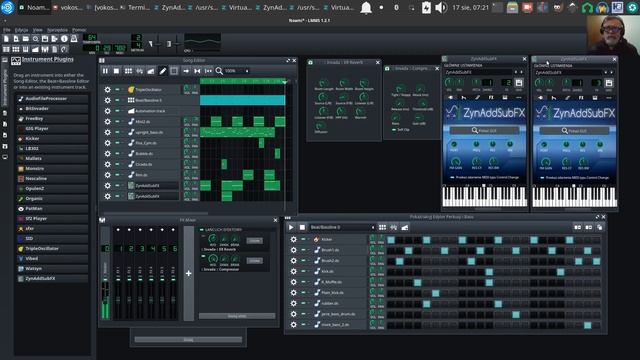Mute the Beat/Bassline 0 track in the Song Editor
640x360 pixels.
[117, 100]
